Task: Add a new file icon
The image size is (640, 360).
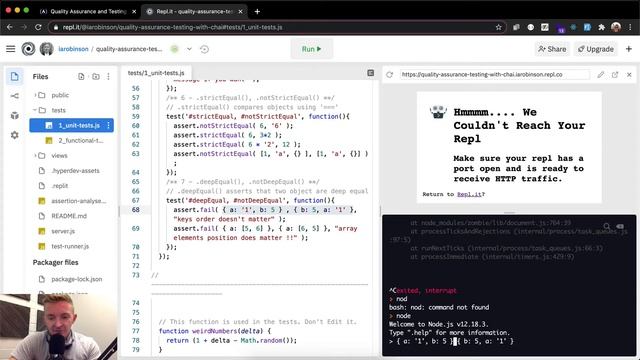Action: coord(81,76)
